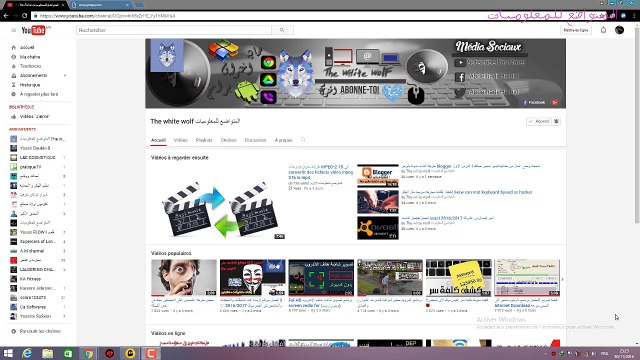Image resolution: width=640 pixels, height=360 pixels.
Task: Click the channel search magnifier icon
Action: pos(303,140)
